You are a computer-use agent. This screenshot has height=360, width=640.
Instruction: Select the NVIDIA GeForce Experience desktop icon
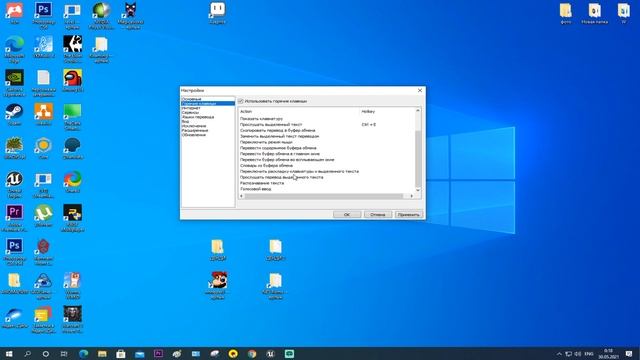(x=14, y=82)
